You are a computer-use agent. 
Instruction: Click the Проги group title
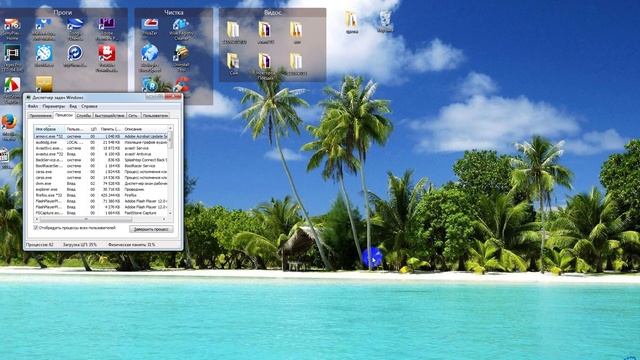62,13
